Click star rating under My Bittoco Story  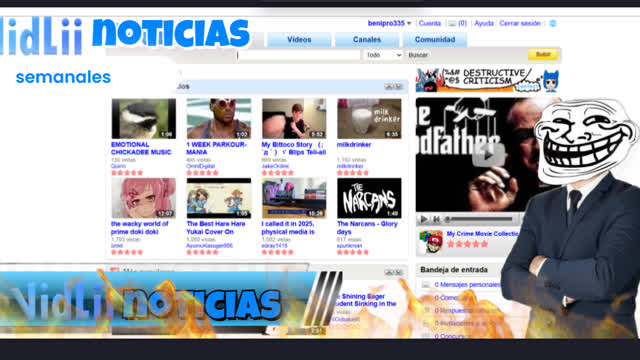pyautogui.click(x=278, y=173)
